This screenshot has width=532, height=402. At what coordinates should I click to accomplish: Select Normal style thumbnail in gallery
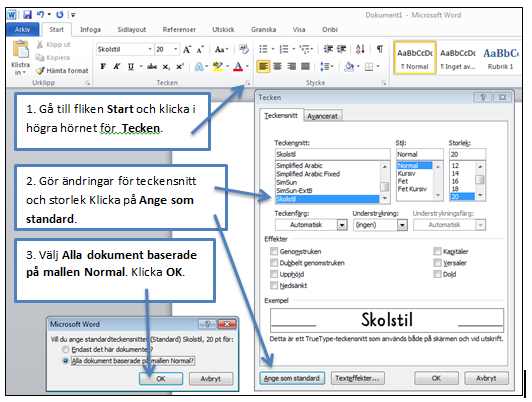click(x=415, y=58)
